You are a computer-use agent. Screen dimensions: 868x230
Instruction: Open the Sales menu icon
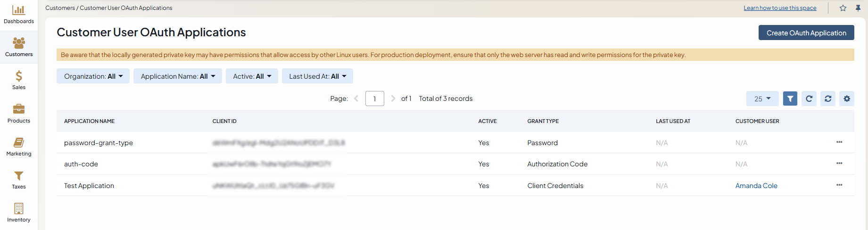[19, 80]
